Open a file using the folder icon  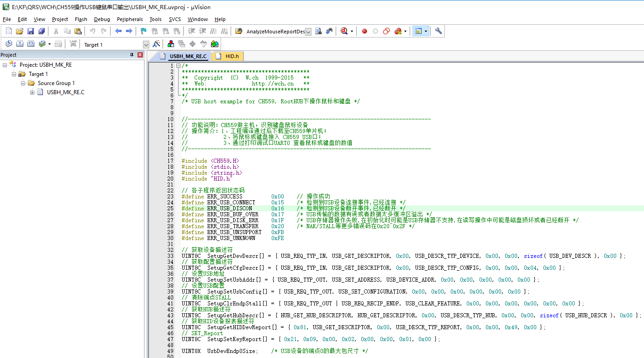click(x=20, y=31)
